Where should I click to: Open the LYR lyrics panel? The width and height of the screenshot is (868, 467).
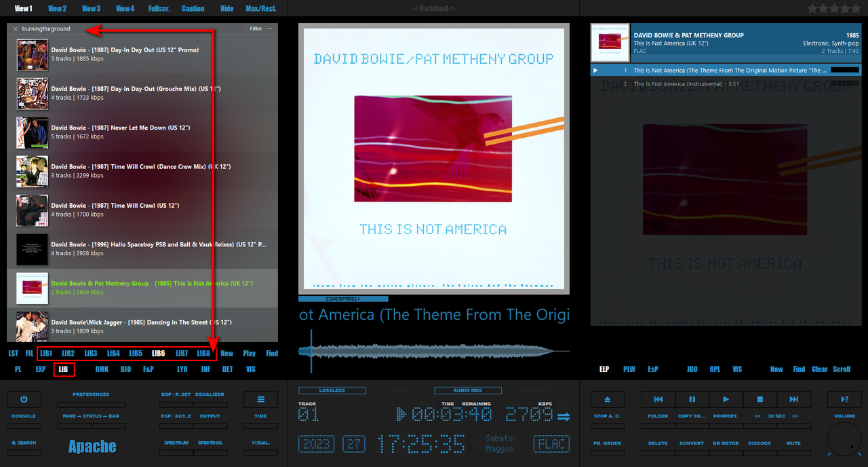tap(182, 369)
